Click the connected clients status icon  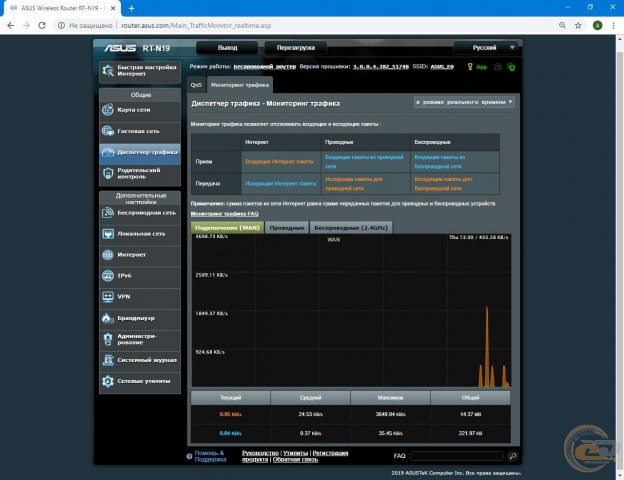498,66
